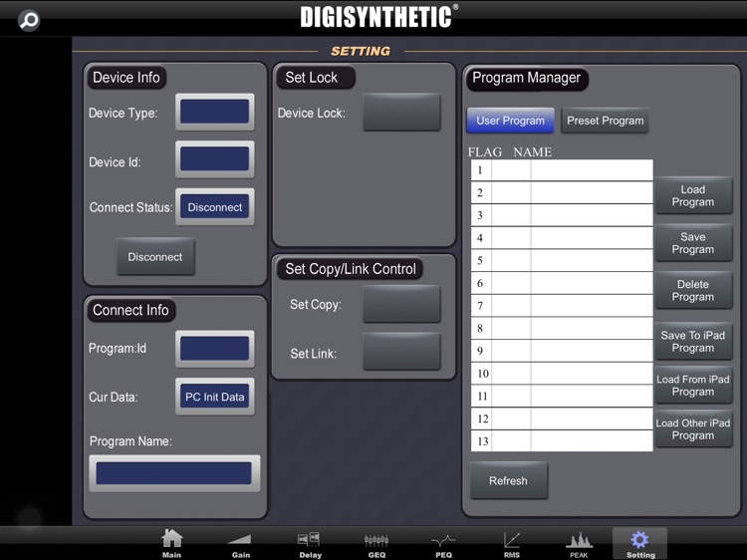Click Save To iPad Program
The width and height of the screenshot is (747, 560).
pos(693,341)
